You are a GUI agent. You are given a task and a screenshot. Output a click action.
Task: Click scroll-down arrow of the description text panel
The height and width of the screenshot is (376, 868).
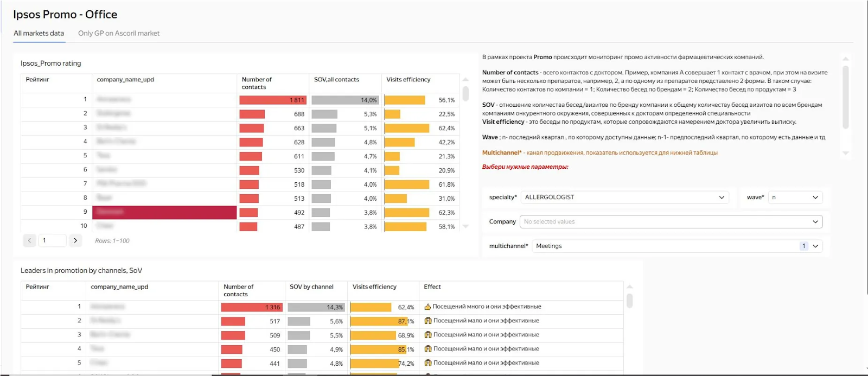(845, 154)
